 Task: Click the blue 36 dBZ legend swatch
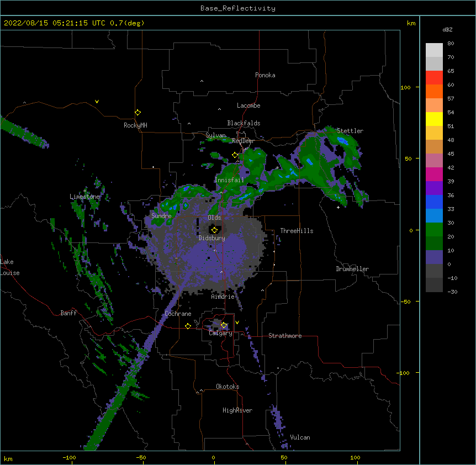(x=434, y=202)
